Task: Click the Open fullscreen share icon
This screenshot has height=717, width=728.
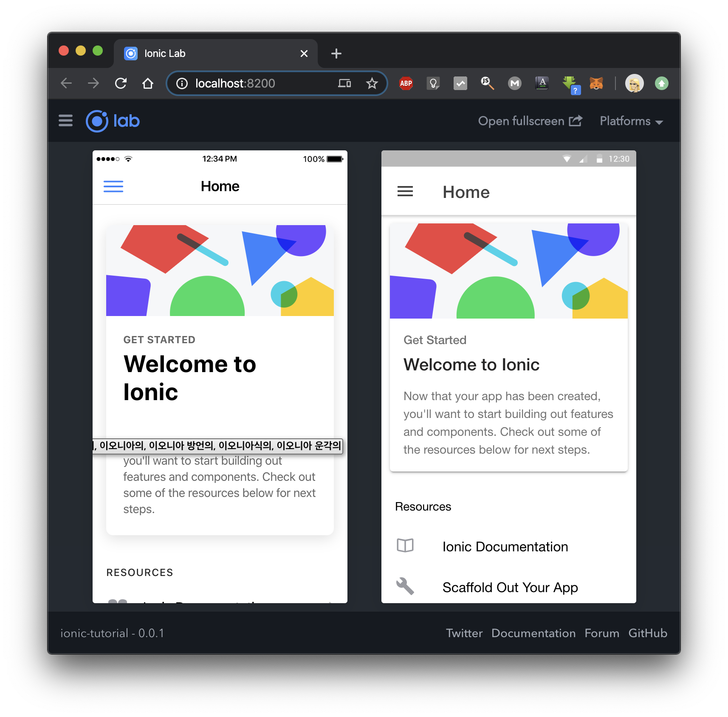Action: (x=576, y=121)
